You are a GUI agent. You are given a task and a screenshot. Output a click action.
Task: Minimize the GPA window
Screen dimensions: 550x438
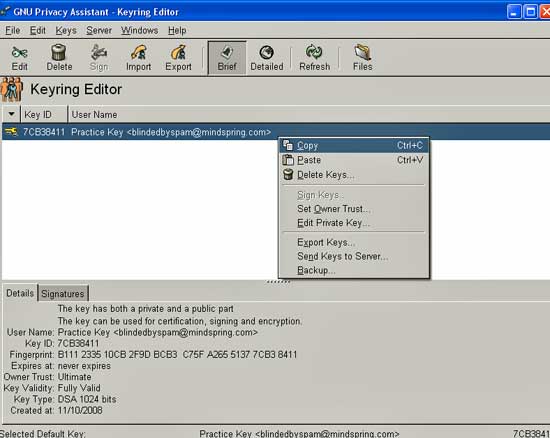point(514,12)
